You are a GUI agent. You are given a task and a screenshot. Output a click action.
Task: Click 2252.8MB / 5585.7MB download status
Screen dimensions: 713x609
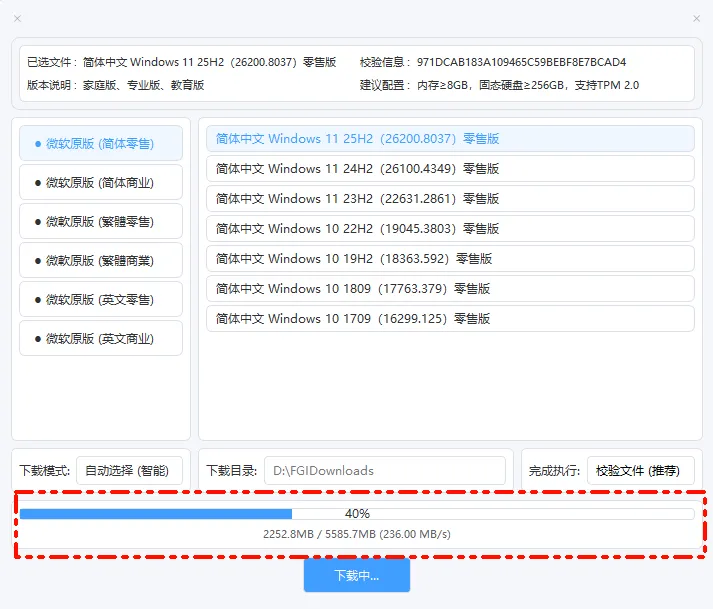point(357,534)
